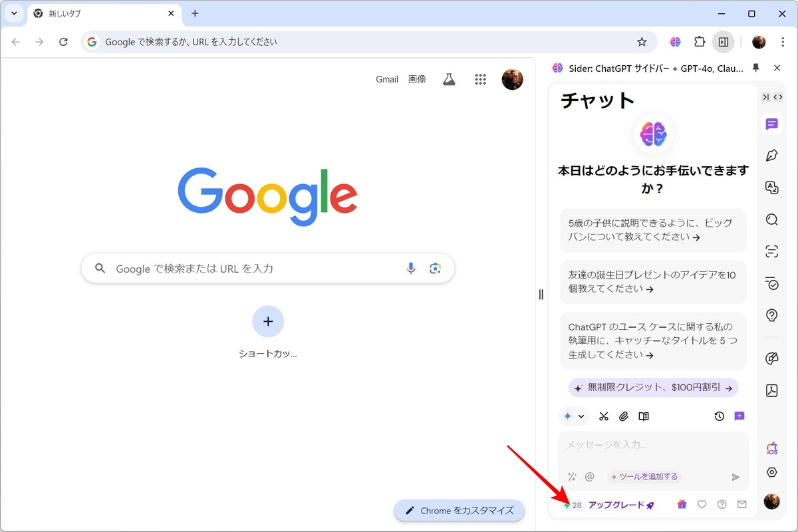Open the Google apps grid
This screenshot has height=532, width=798.
tap(481, 79)
